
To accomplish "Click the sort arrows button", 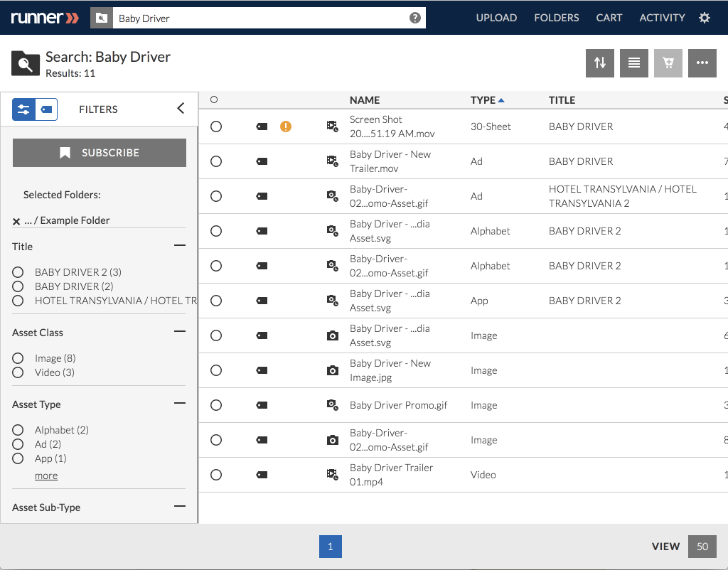I will (600, 63).
